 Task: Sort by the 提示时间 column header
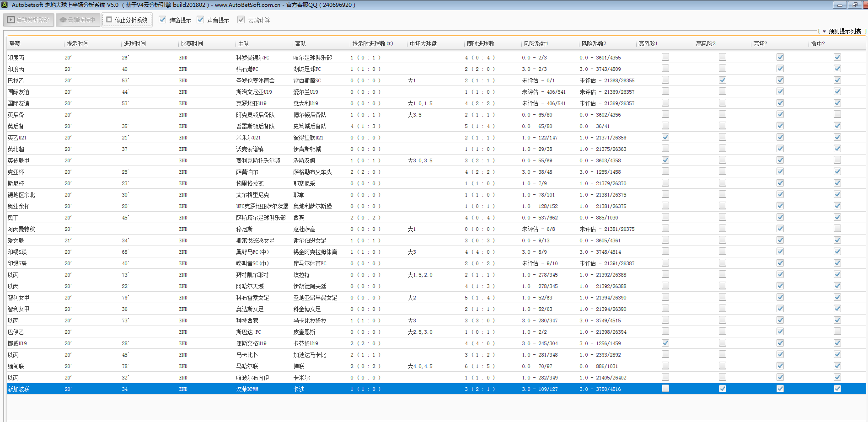[78, 43]
